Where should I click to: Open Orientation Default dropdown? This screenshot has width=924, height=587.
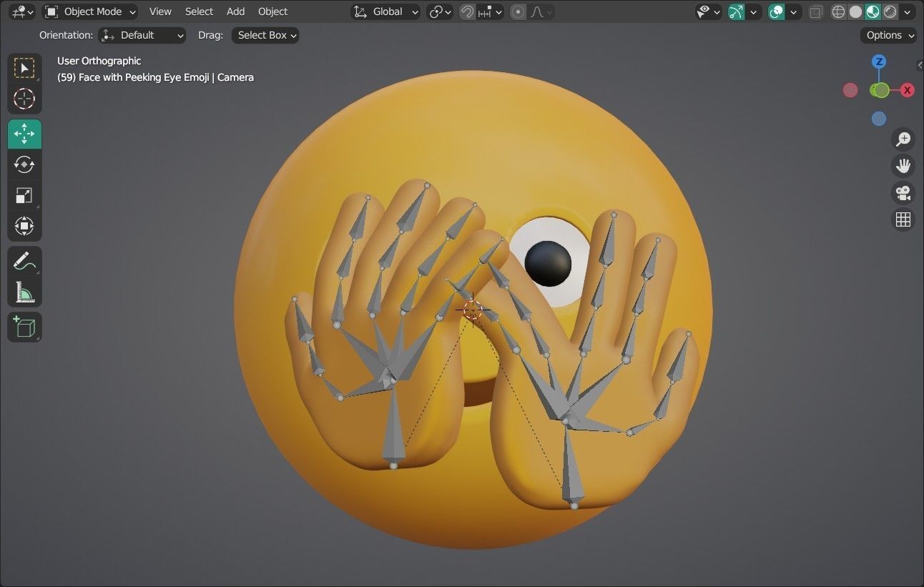tap(142, 35)
